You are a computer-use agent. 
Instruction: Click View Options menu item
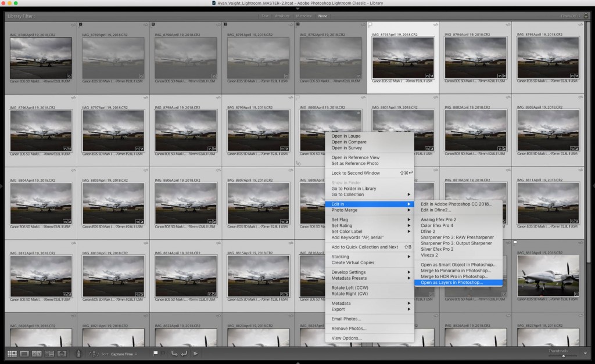(x=370, y=338)
